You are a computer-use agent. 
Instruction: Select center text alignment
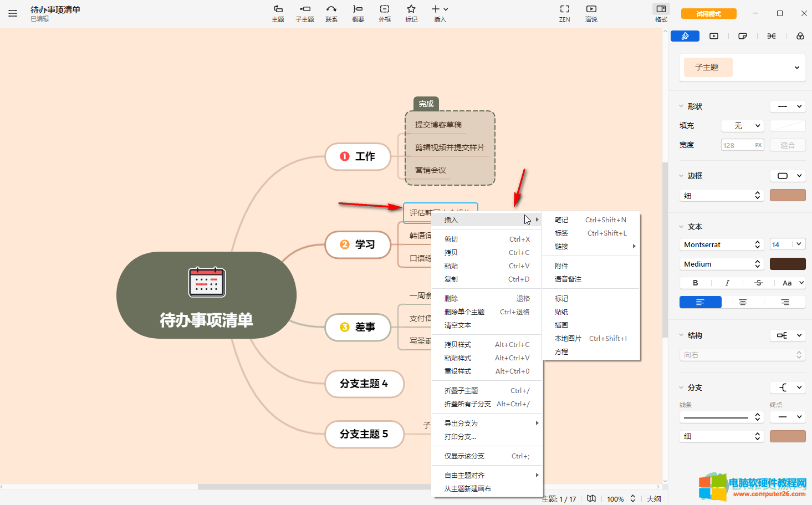coord(743,302)
